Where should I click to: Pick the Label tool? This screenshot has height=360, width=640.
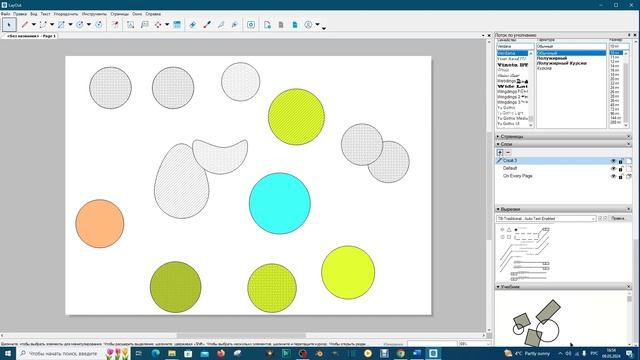pyautogui.click(x=144, y=24)
